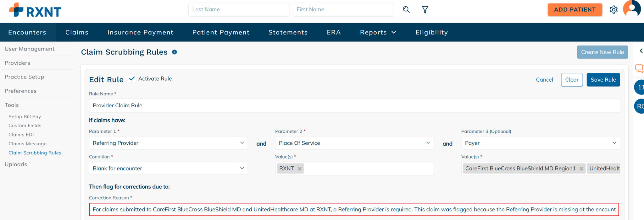
Task: Focus the First Name search field
Action: pos(343,9)
